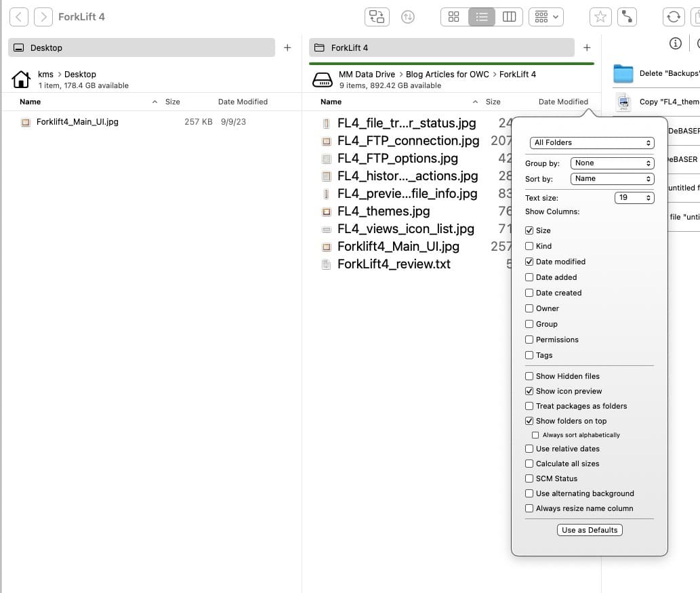Click the forward navigation arrow
The width and height of the screenshot is (700, 593).
[43, 16]
